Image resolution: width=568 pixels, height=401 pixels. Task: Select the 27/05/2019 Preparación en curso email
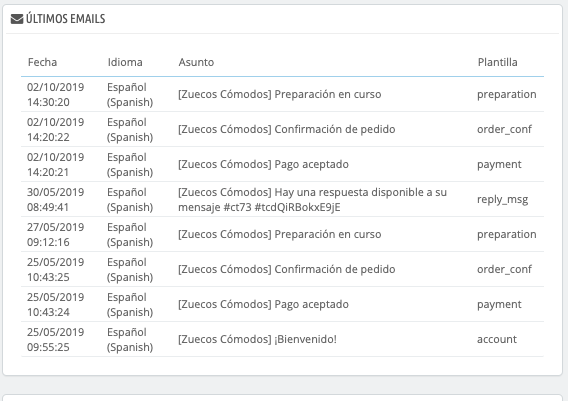point(282,234)
